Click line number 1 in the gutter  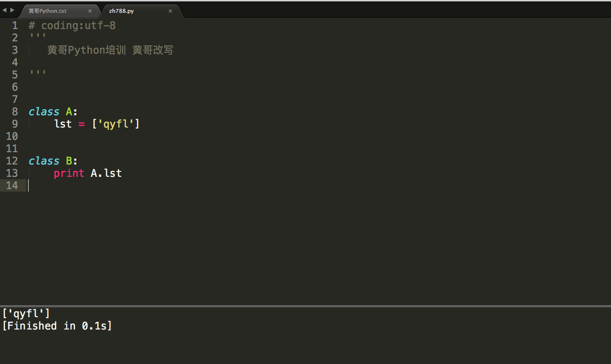[x=14, y=25]
